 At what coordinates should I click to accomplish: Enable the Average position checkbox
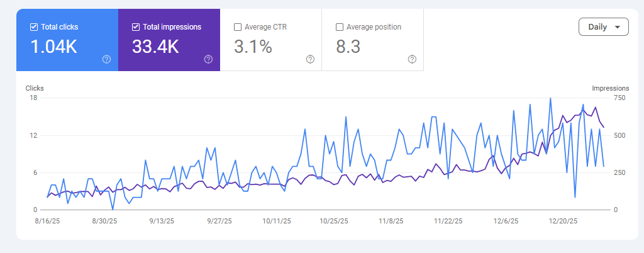[x=340, y=27]
